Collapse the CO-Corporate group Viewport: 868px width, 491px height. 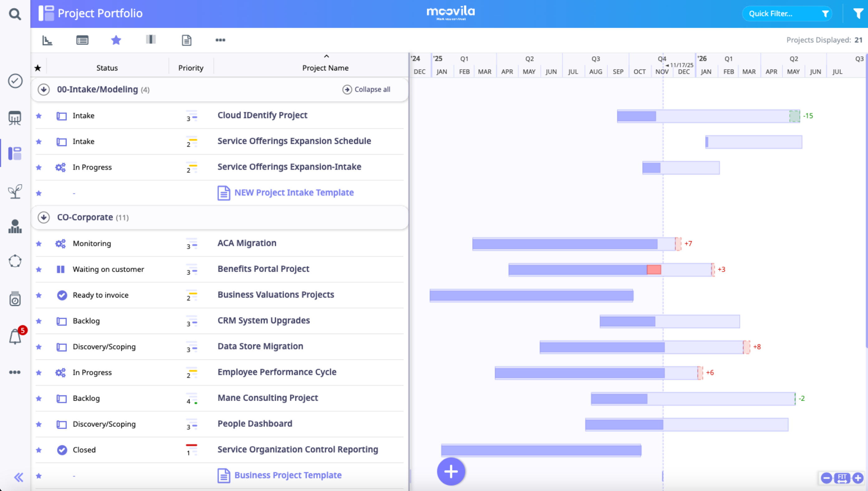[44, 217]
